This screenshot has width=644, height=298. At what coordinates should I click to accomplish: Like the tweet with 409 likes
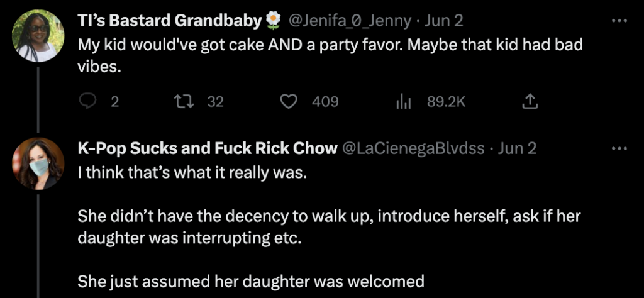[x=288, y=101]
